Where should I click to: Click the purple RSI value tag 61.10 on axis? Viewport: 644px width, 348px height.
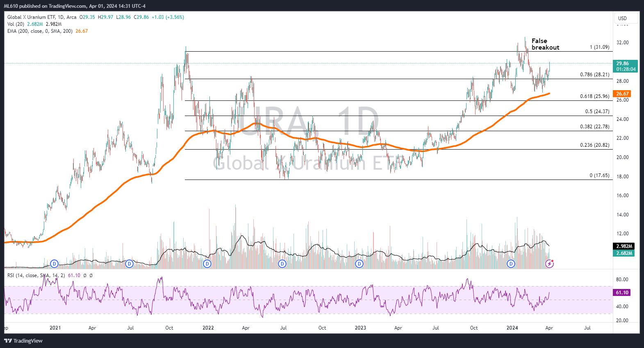(x=622, y=293)
